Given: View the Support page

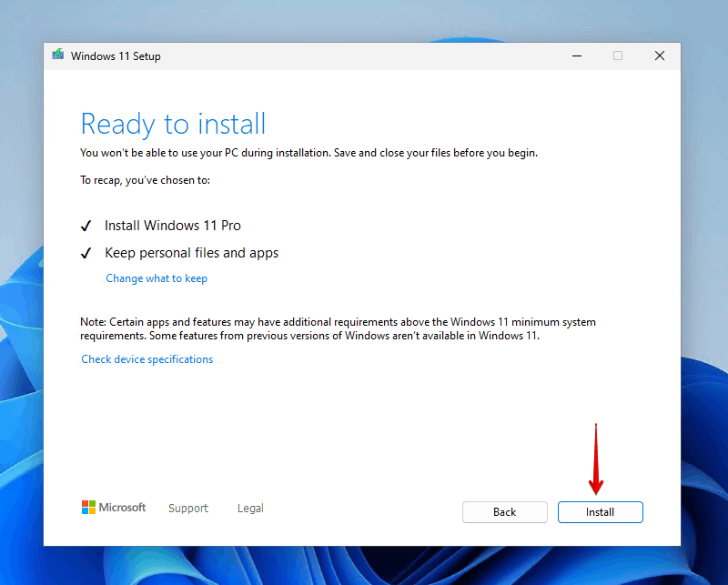Looking at the screenshot, I should point(187,508).
